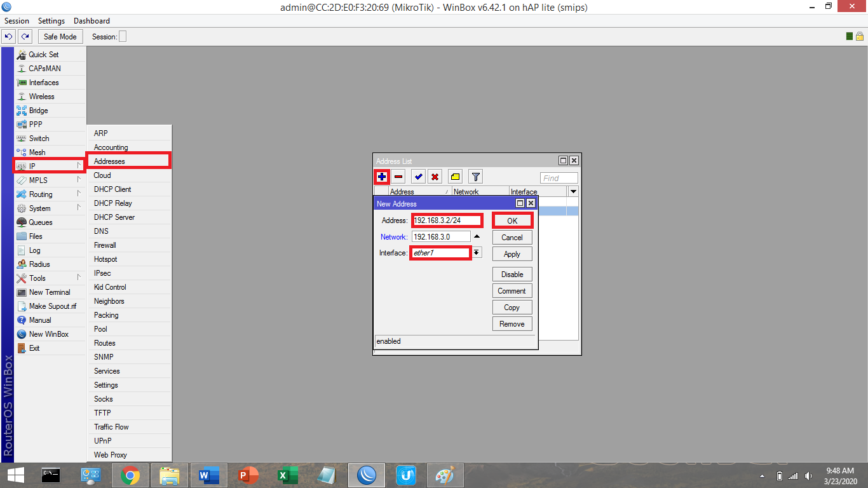Image resolution: width=868 pixels, height=488 pixels.
Task: Click the Find search box in Address List
Action: point(559,179)
